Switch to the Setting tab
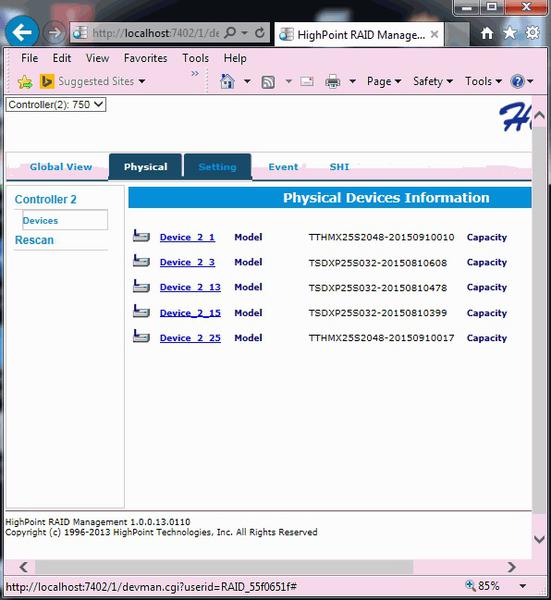Viewport: 551px width, 600px height. [217, 167]
